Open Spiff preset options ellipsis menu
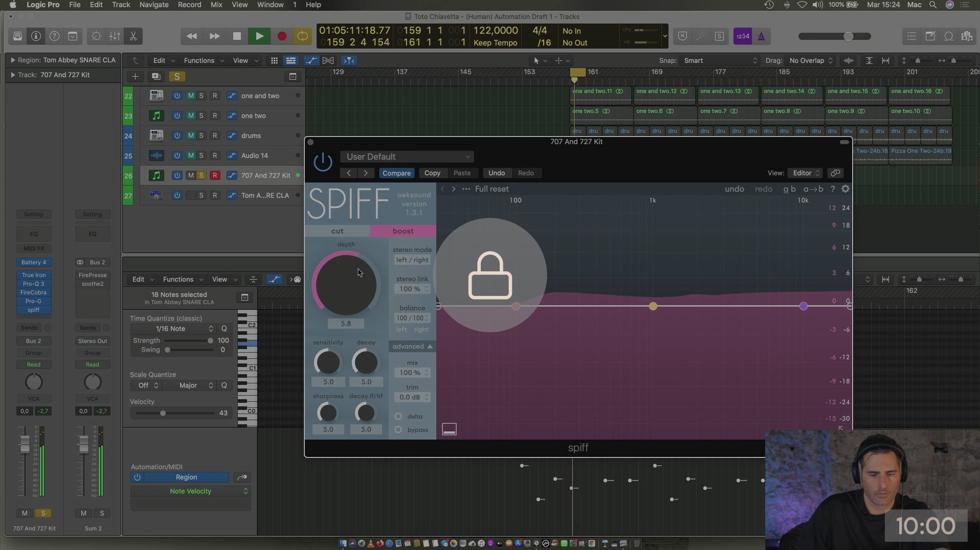This screenshot has width=980, height=550. point(466,189)
